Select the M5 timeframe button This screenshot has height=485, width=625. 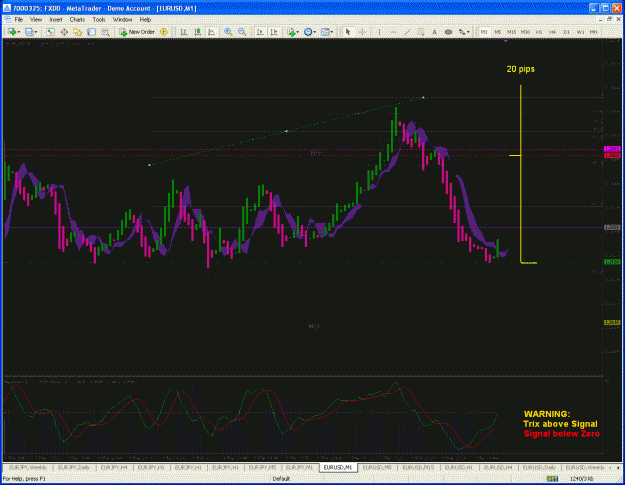[497, 32]
